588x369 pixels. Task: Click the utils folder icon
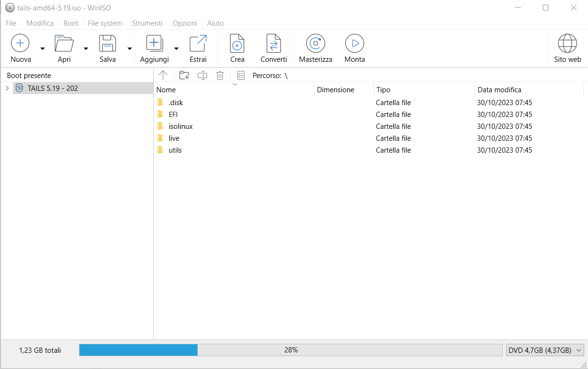160,150
